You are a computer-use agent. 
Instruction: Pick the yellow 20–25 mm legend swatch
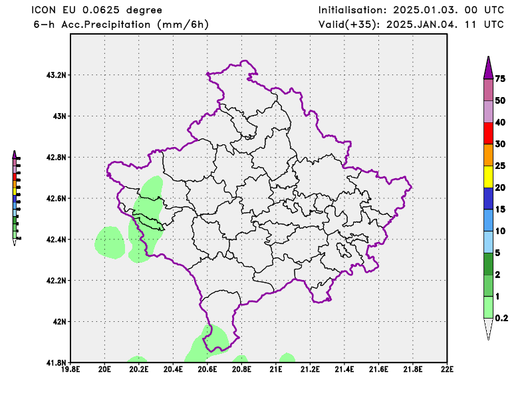[488, 177]
